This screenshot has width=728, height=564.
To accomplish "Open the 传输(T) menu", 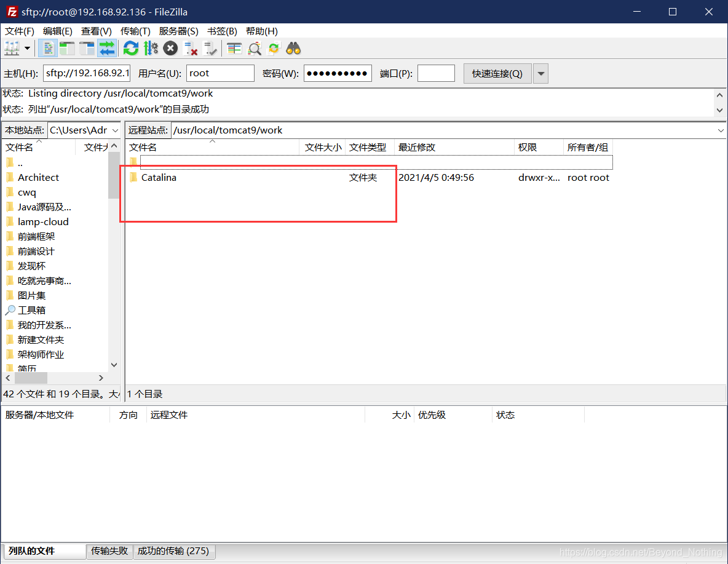I will point(135,31).
